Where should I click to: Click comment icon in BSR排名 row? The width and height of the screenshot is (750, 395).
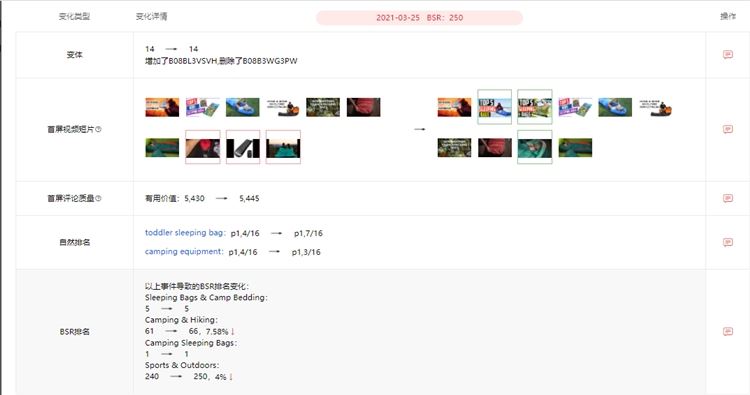728,331
